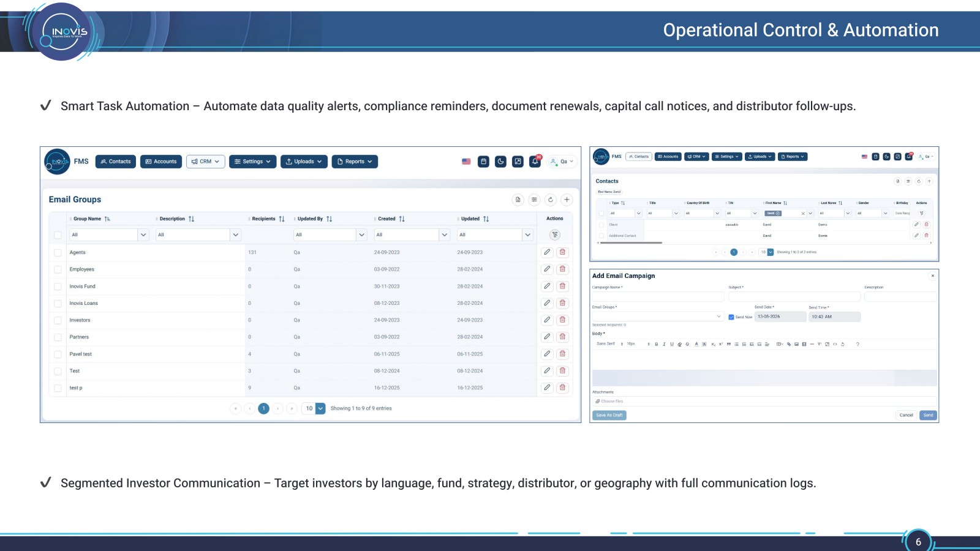Click Bold icon in campaign body editor
980x551 pixels.
pyautogui.click(x=656, y=344)
